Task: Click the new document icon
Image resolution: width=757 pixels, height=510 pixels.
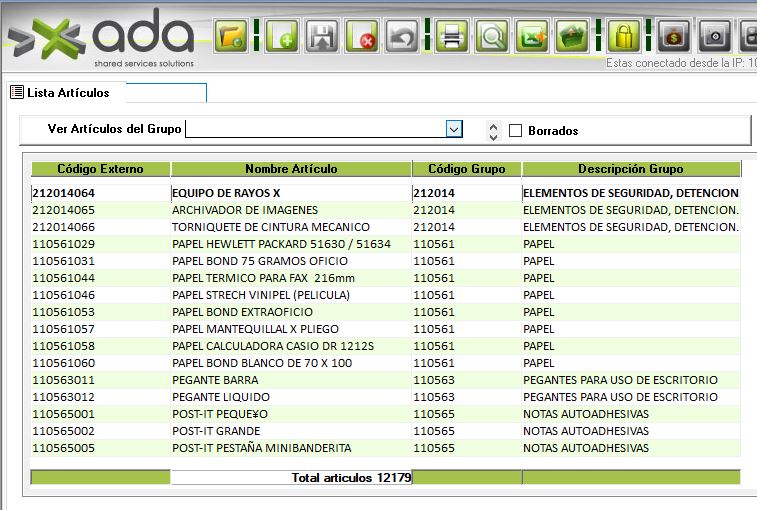Action: click(x=283, y=37)
